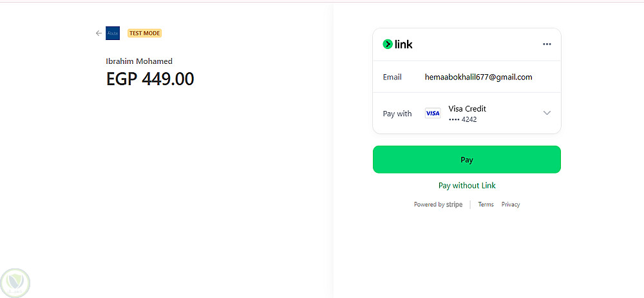
Task: Open the Privacy link
Action: (511, 204)
